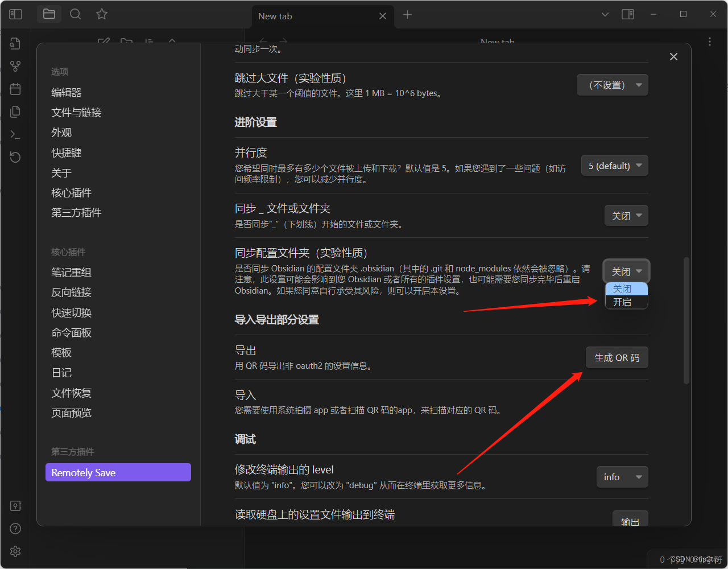The width and height of the screenshot is (728, 569).
Task: Select the 关闭 option in dropdown list
Action: (626, 289)
